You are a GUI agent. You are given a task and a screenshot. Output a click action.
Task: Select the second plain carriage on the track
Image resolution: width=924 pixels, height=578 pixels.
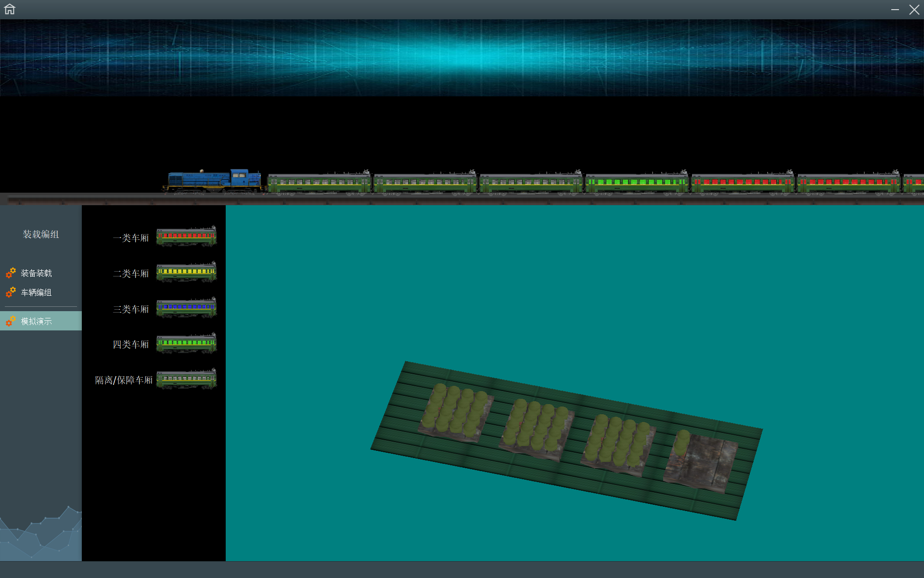point(425,183)
